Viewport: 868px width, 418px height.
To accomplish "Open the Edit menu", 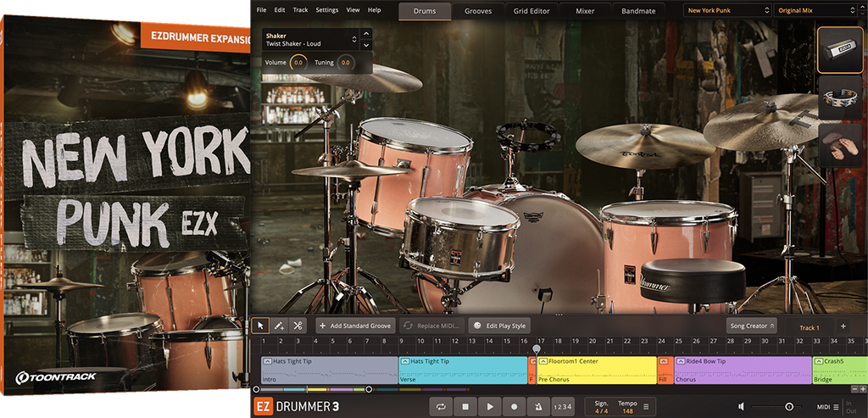I will click(x=280, y=10).
